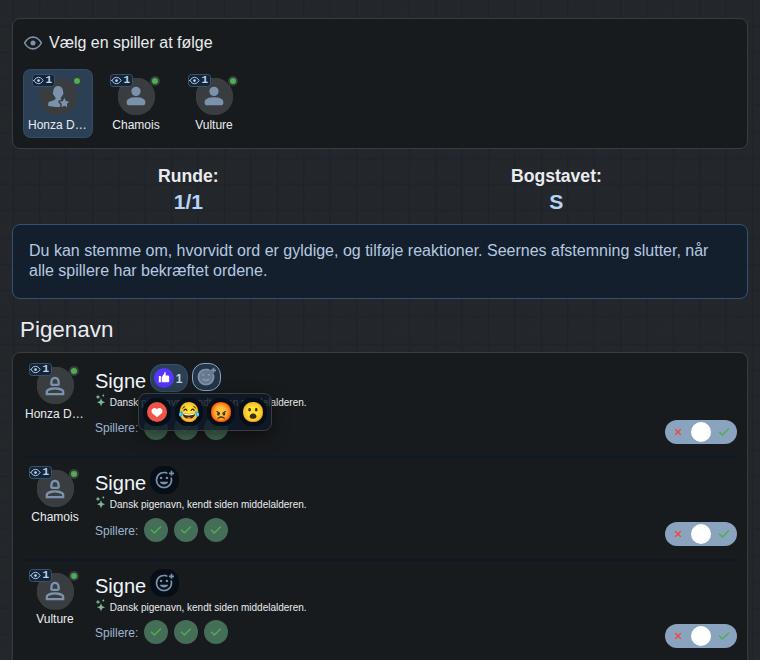Click the 'Vælg en spiller at følge' heading
The width and height of the screenshot is (760, 660).
tap(131, 43)
